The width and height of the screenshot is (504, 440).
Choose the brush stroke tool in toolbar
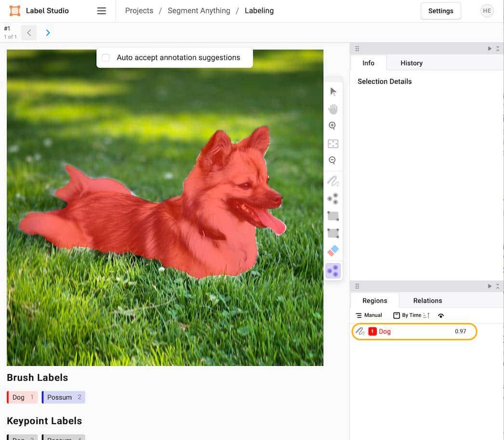coord(333,181)
